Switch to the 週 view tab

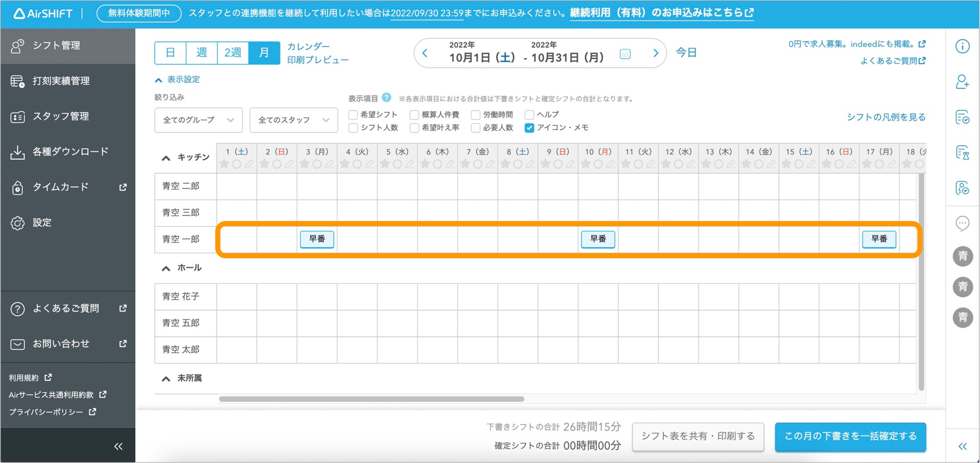202,53
